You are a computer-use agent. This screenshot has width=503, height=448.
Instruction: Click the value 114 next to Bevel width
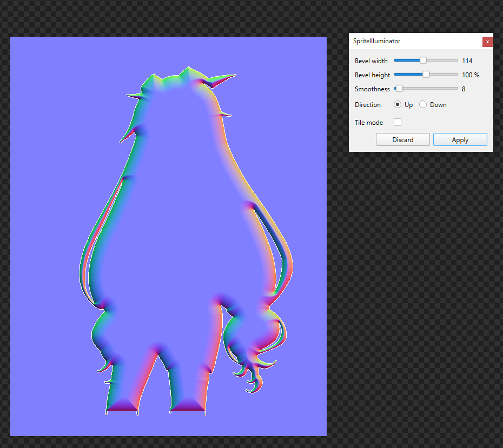pyautogui.click(x=467, y=61)
